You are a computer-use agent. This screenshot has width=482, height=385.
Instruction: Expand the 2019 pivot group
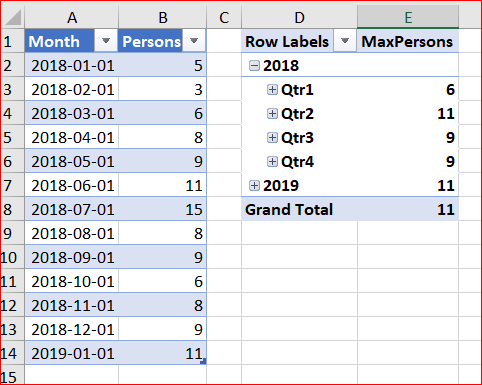point(254,186)
